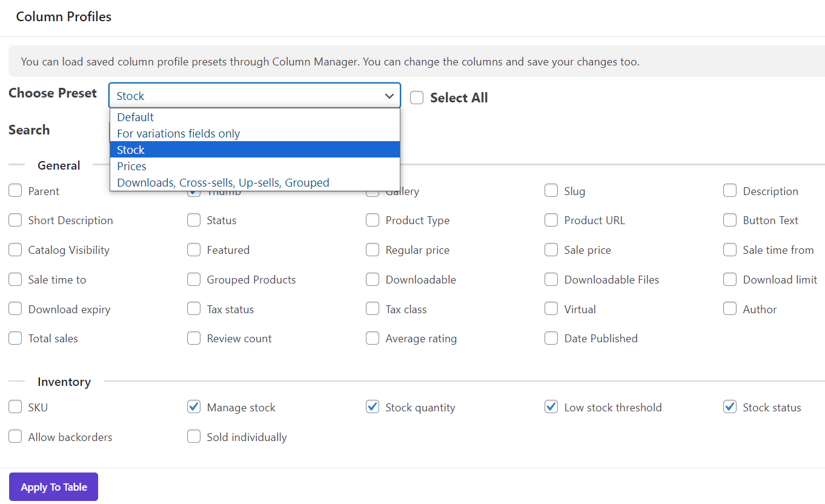This screenshot has height=504, width=825.
Task: Click the Apply To Table button
Action: coord(53,487)
